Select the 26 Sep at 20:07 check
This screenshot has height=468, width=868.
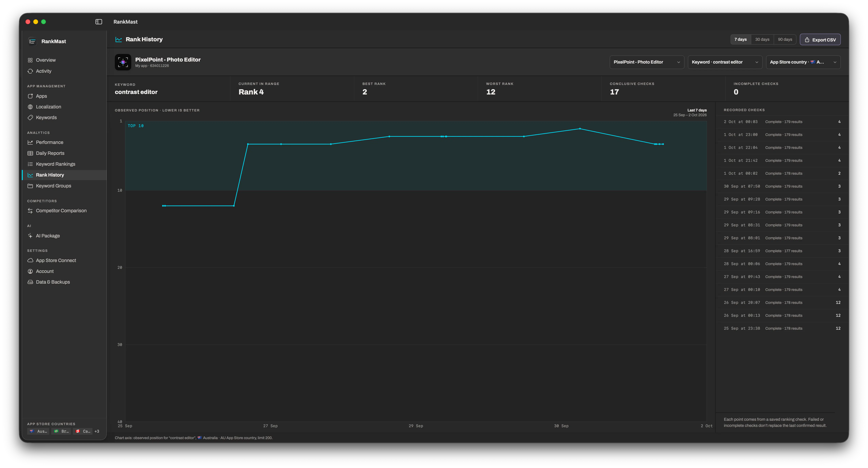[x=782, y=302]
